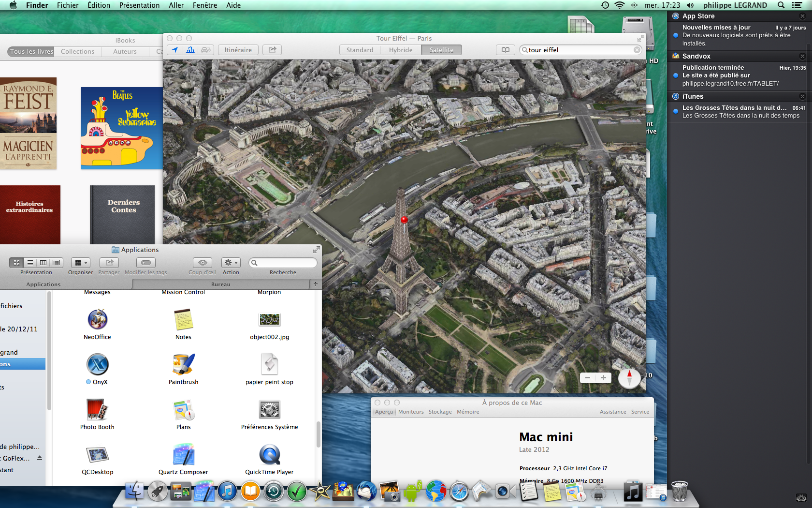Click Modifier les tags button
812x508 pixels.
click(x=146, y=263)
